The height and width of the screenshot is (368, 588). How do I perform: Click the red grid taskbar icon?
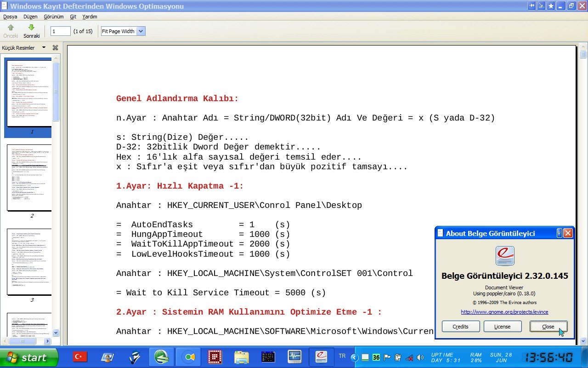point(215,357)
